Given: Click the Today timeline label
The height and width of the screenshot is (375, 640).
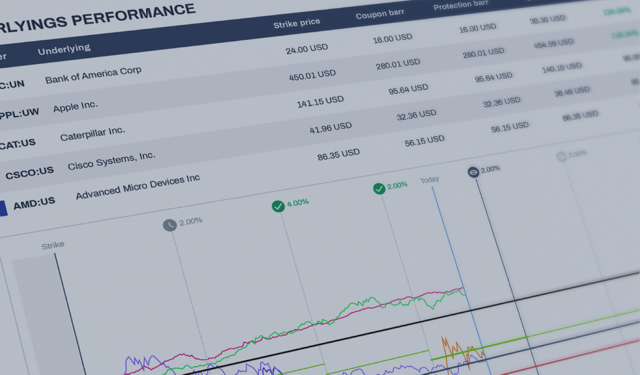Looking at the screenshot, I should pos(429,180).
